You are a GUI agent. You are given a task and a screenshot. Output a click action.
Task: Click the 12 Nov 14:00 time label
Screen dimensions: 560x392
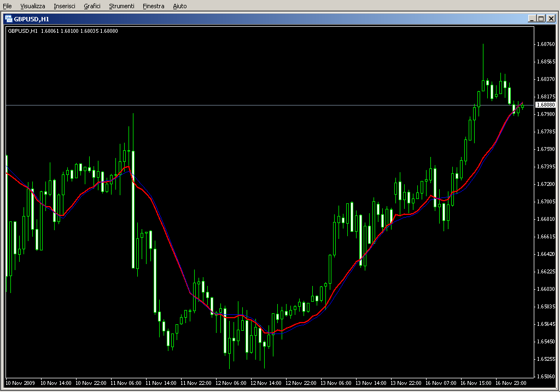point(266,383)
